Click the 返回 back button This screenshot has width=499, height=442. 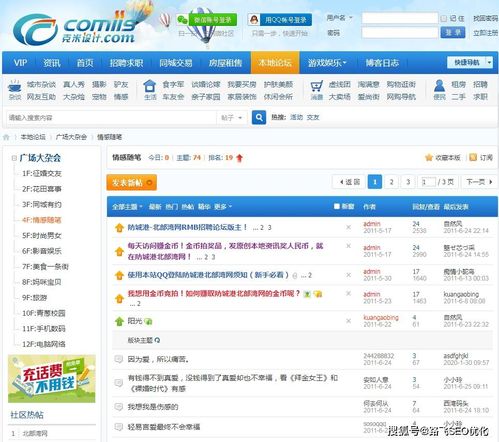coord(349,182)
